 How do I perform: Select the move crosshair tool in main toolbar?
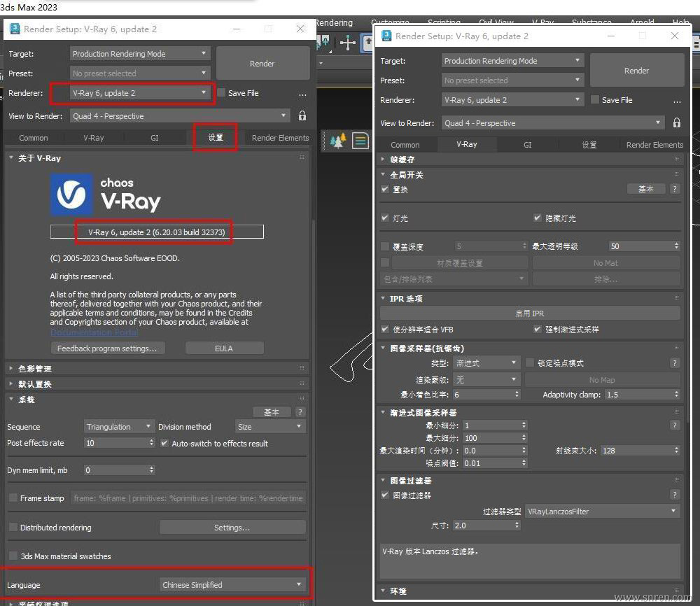click(347, 43)
